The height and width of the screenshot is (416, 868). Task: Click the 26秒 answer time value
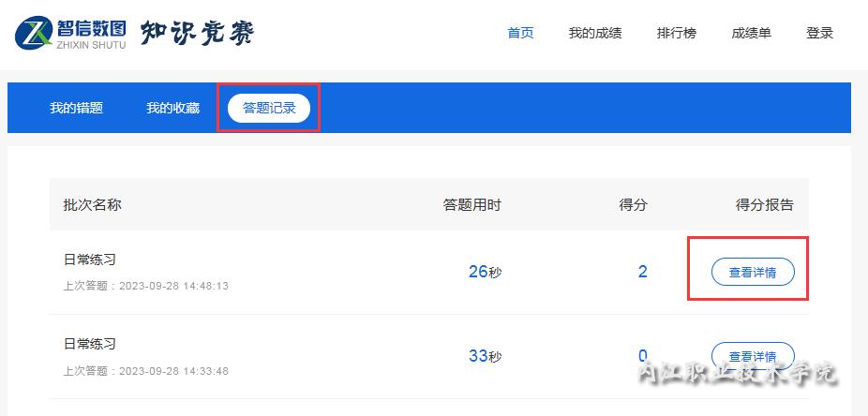485,272
